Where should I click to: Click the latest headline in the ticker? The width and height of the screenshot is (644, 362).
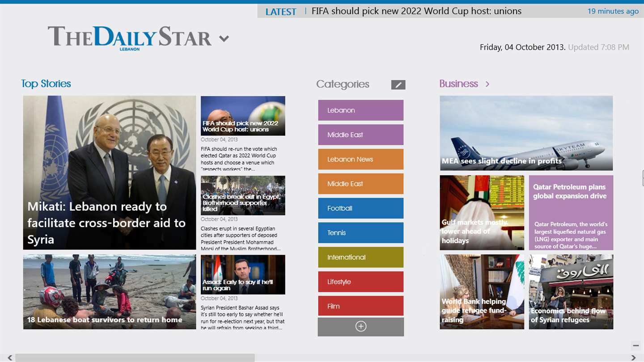416,11
